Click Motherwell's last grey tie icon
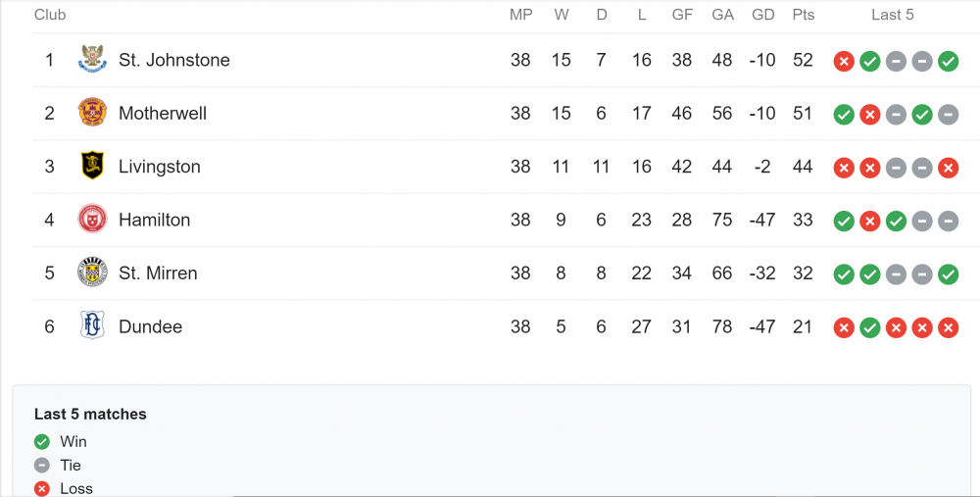This screenshot has width=980, height=497. click(948, 115)
